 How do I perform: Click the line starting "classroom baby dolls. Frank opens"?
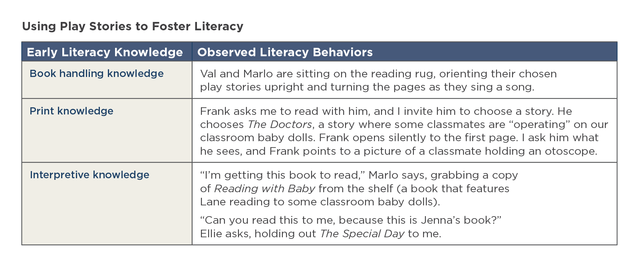pyautogui.click(x=399, y=138)
